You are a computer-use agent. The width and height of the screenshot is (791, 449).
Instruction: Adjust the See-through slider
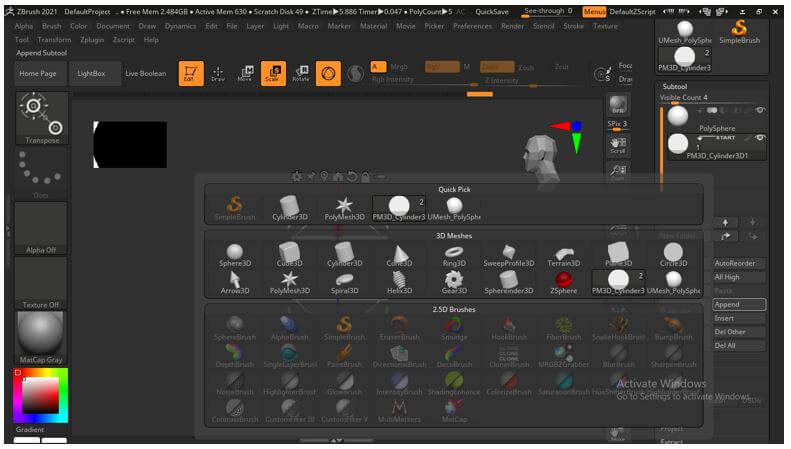[x=548, y=12]
